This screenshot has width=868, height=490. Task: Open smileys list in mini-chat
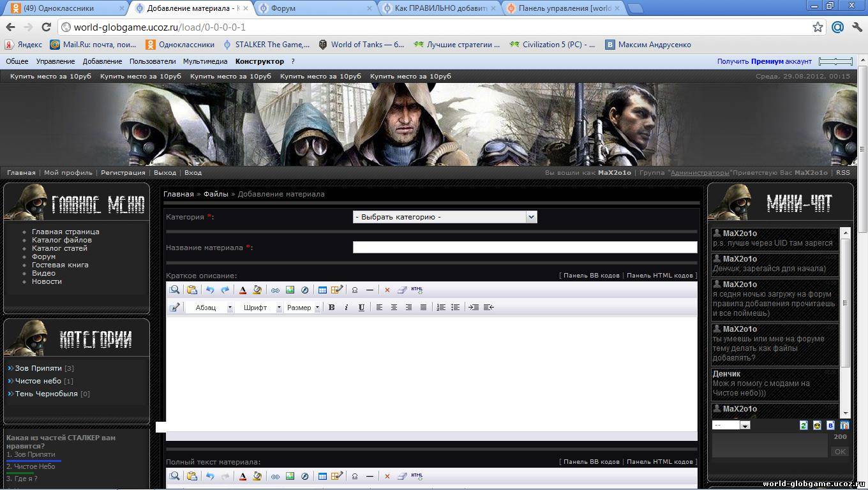click(x=817, y=425)
